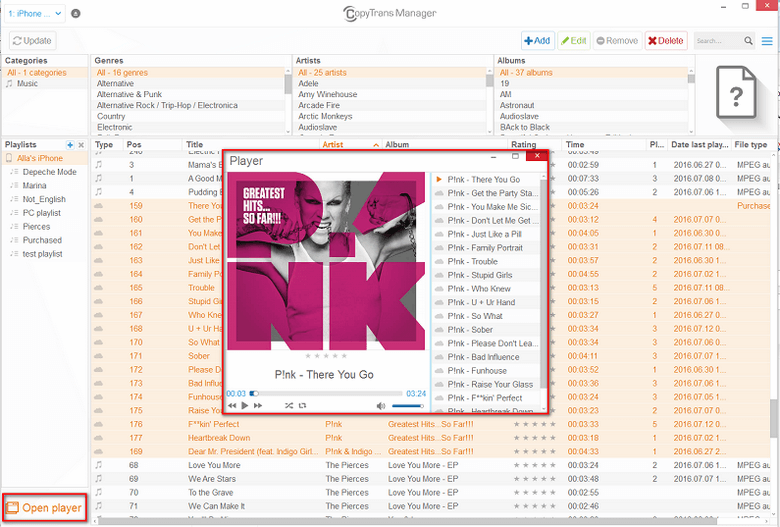This screenshot has height=527, width=780.
Task: Select Love You More track row
Action: point(431,465)
